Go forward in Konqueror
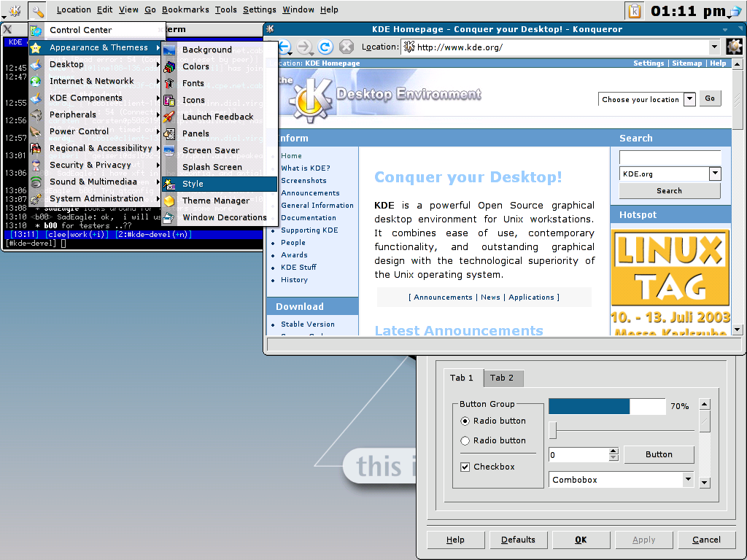This screenshot has height=560, width=747. pos(304,47)
